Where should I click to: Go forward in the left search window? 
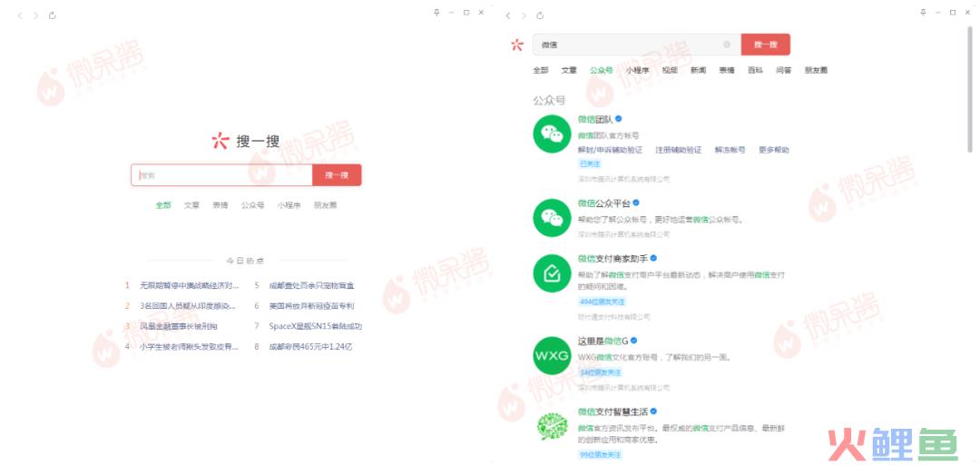(36, 15)
